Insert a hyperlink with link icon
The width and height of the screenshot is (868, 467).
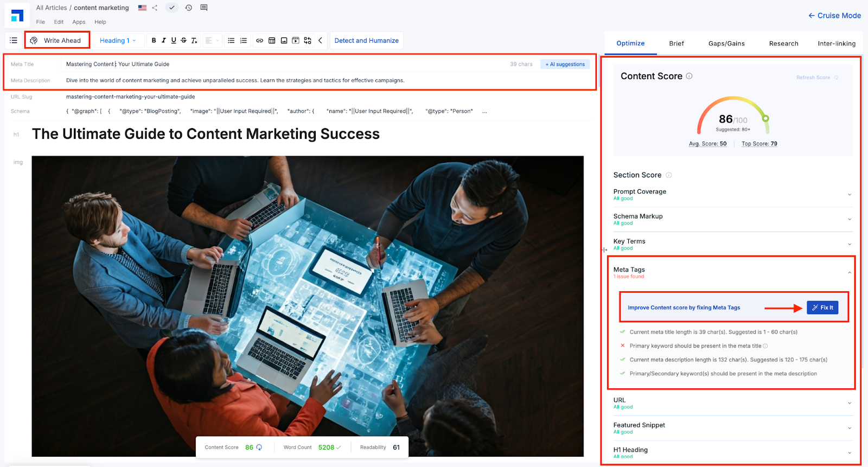click(x=259, y=40)
